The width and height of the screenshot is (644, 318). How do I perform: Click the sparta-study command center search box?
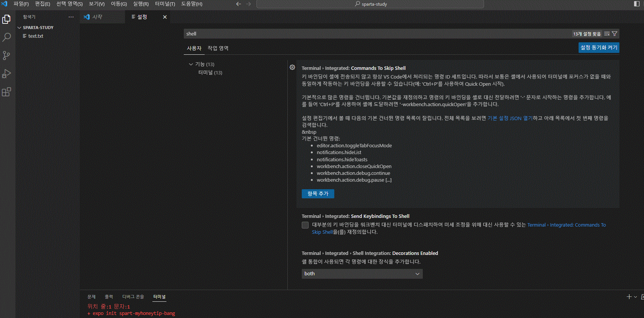[370, 4]
